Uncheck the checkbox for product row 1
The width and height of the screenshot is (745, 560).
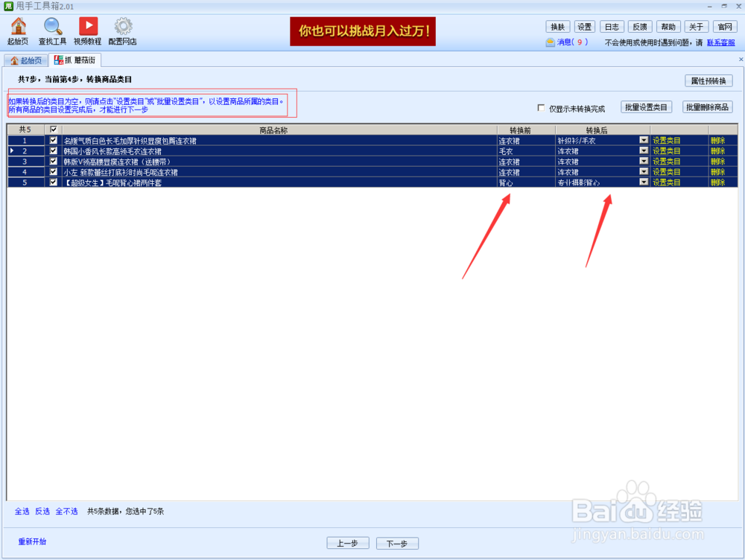coord(53,140)
